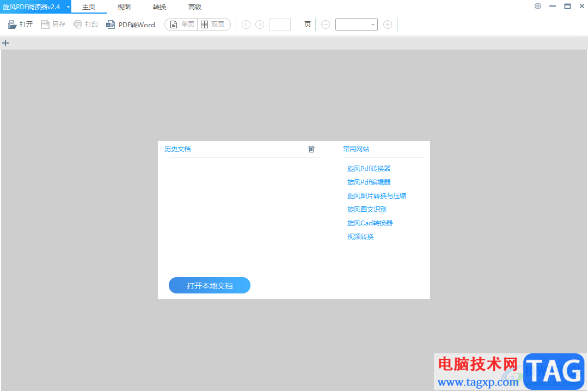Open the 转换 tab
The width and height of the screenshot is (588, 392).
160,7
